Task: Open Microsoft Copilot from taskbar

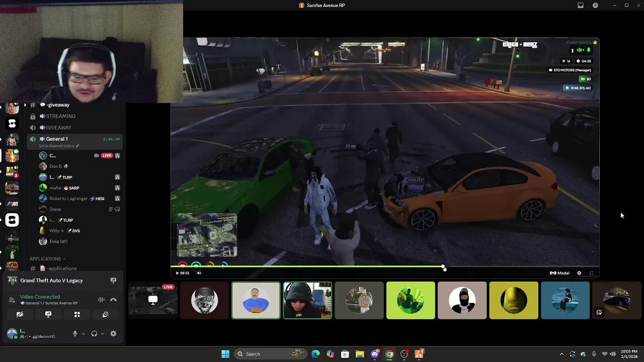Action: [x=330, y=354]
